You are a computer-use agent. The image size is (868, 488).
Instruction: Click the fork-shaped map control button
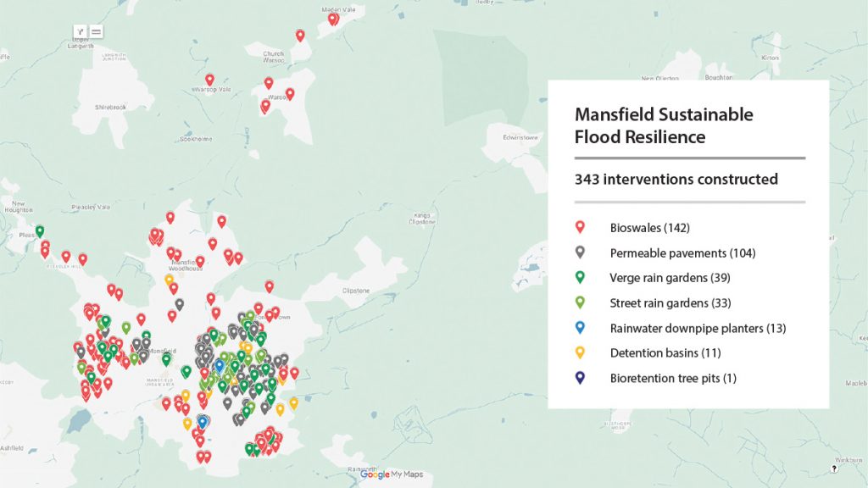81,31
